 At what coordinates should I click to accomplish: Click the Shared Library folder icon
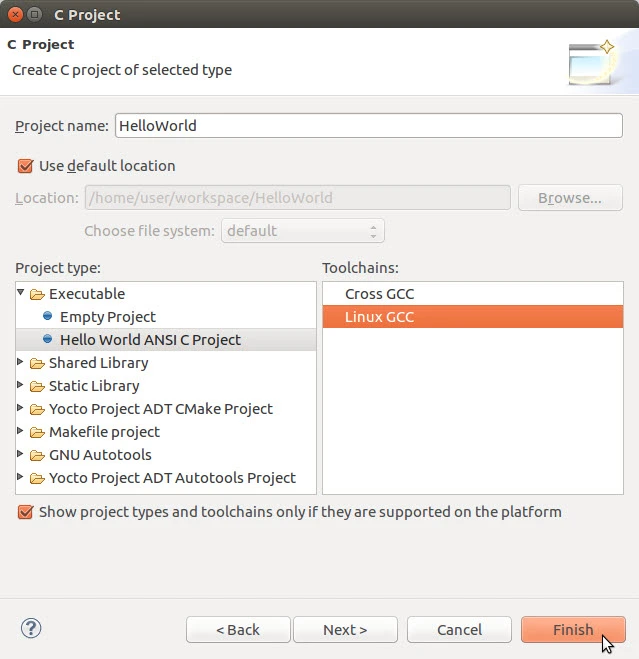tap(38, 363)
